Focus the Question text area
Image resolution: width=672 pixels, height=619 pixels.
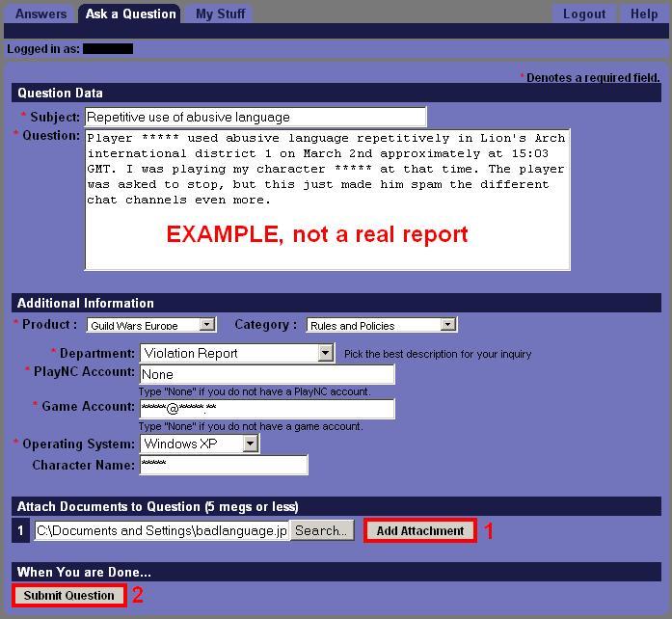point(328,200)
